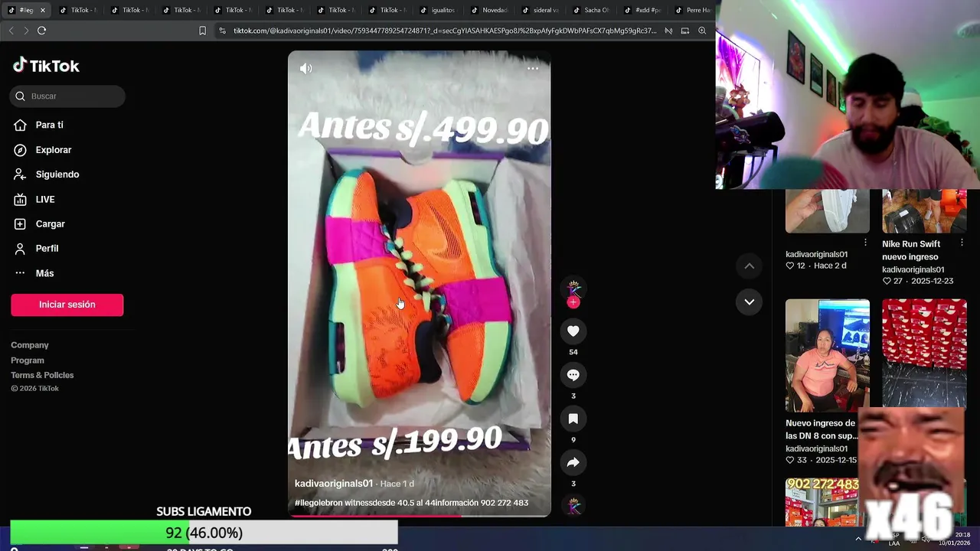Open the LIVE section
This screenshot has width=980, height=551.
[44, 199]
